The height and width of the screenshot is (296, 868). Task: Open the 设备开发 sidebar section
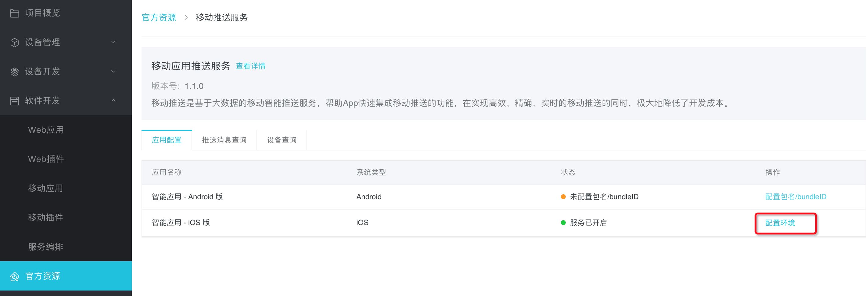click(66, 71)
